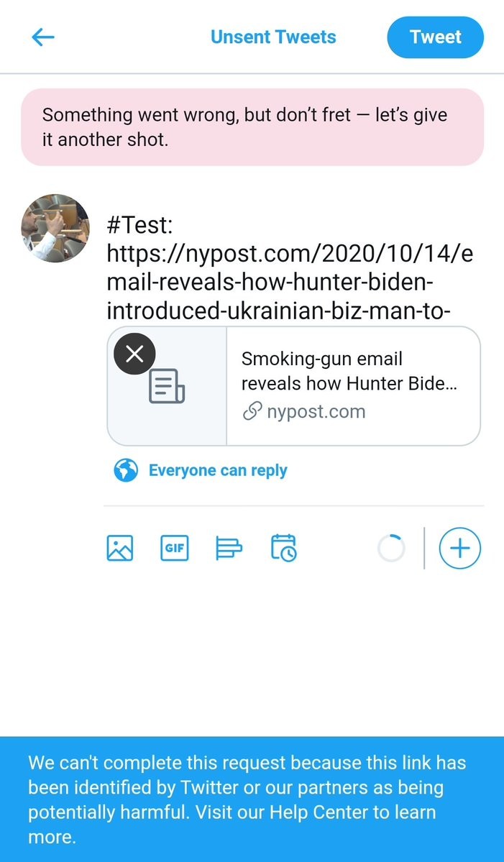Click the document icon in link card

tap(167, 386)
